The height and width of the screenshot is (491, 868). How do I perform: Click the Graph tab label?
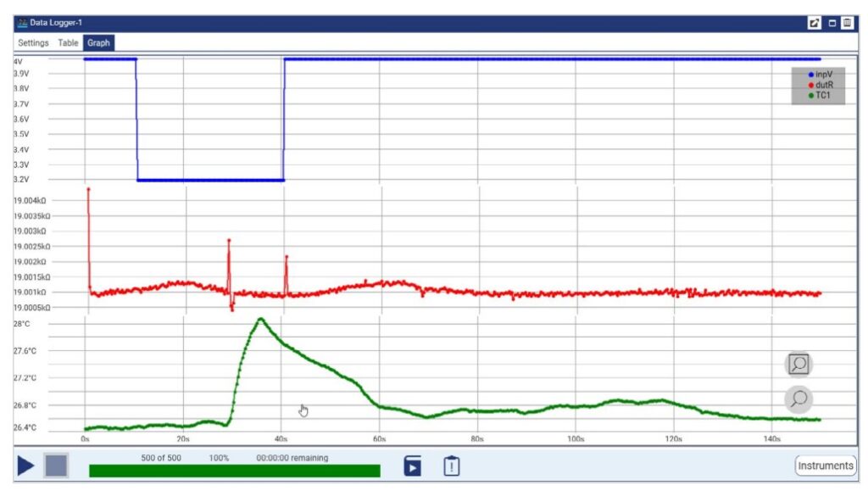(97, 42)
